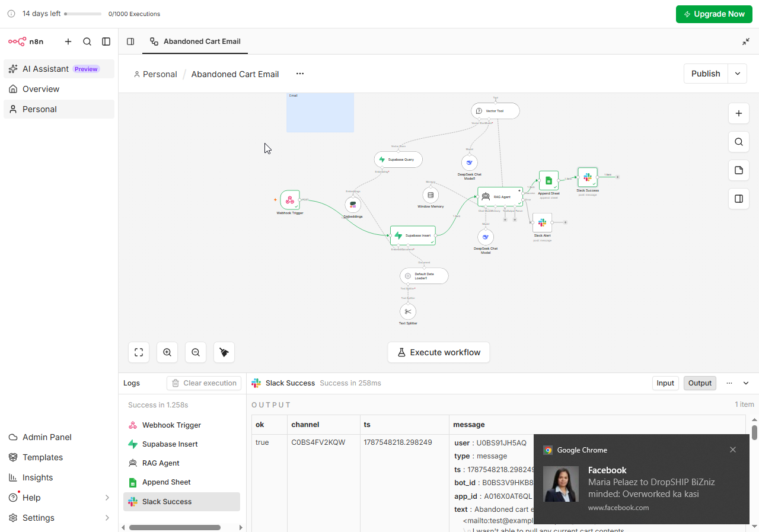Open the Supabase Insert node
Screen dimensions: 759x532
413,235
